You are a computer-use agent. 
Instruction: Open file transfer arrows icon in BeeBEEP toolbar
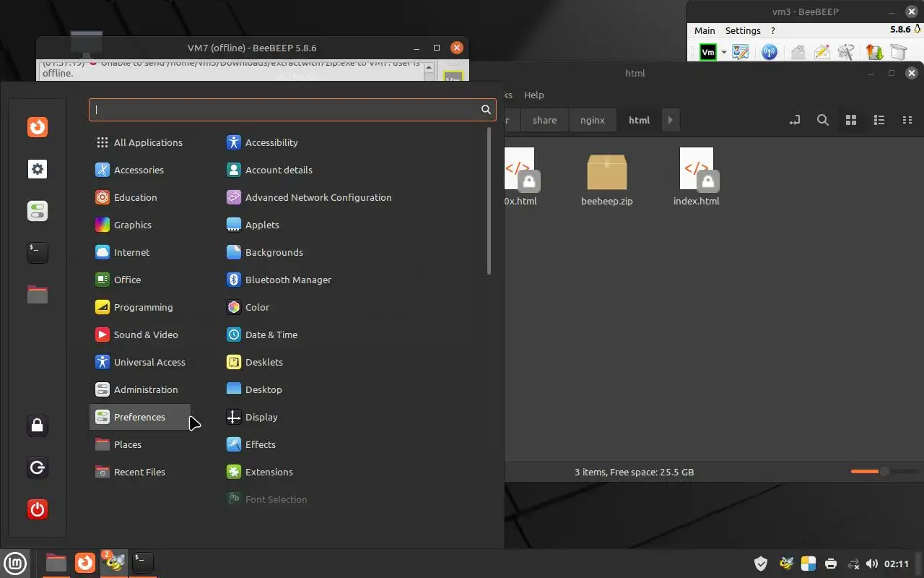(874, 52)
